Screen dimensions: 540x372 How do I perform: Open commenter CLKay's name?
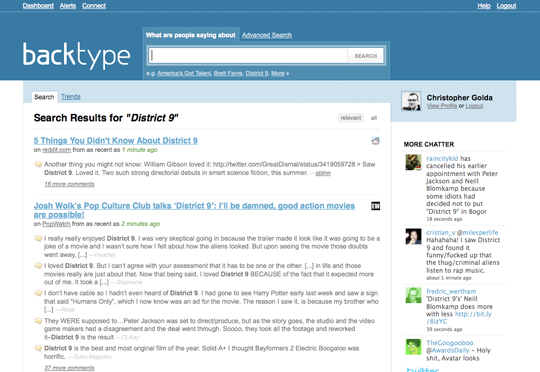pyautogui.click(x=130, y=337)
